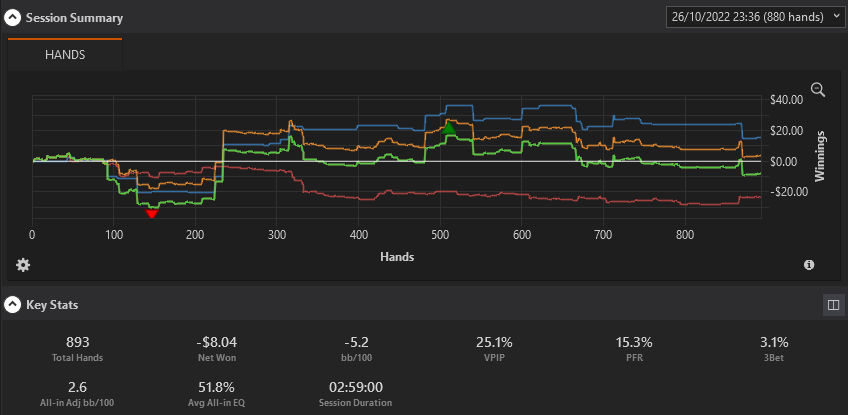
Task: Click the 51.8% Avg All-in EQ stat
Action: click(x=216, y=394)
